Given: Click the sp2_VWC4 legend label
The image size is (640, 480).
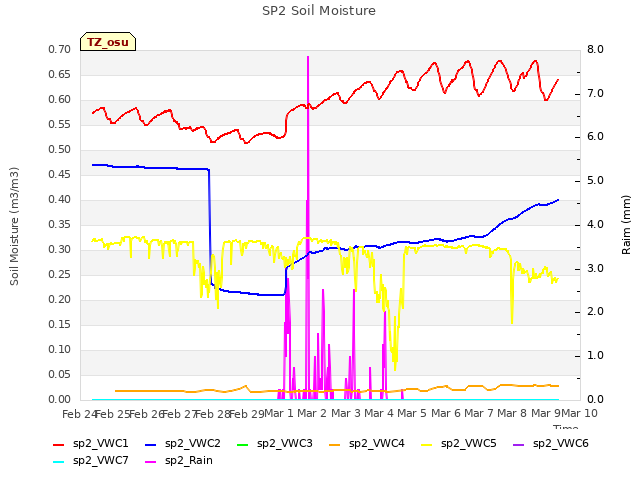Looking at the screenshot, I should pos(376,443).
